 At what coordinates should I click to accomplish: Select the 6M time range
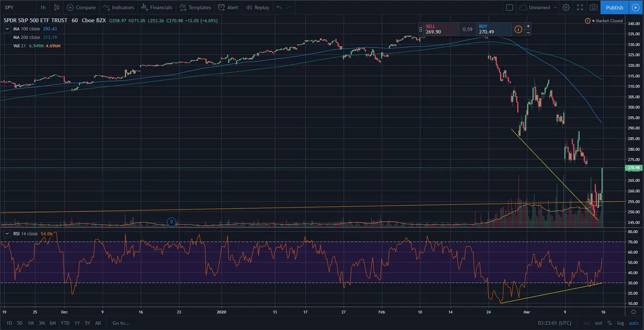click(53, 323)
